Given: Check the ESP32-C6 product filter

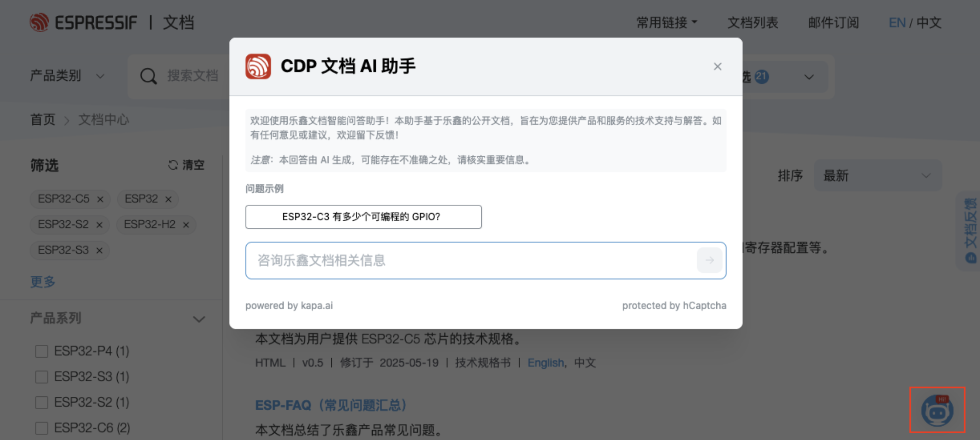Looking at the screenshot, I should (41, 427).
